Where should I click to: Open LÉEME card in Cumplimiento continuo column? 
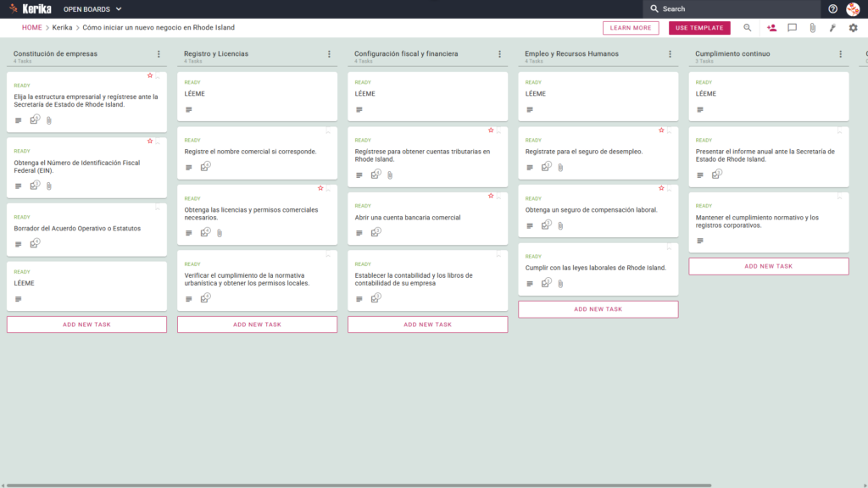point(769,97)
